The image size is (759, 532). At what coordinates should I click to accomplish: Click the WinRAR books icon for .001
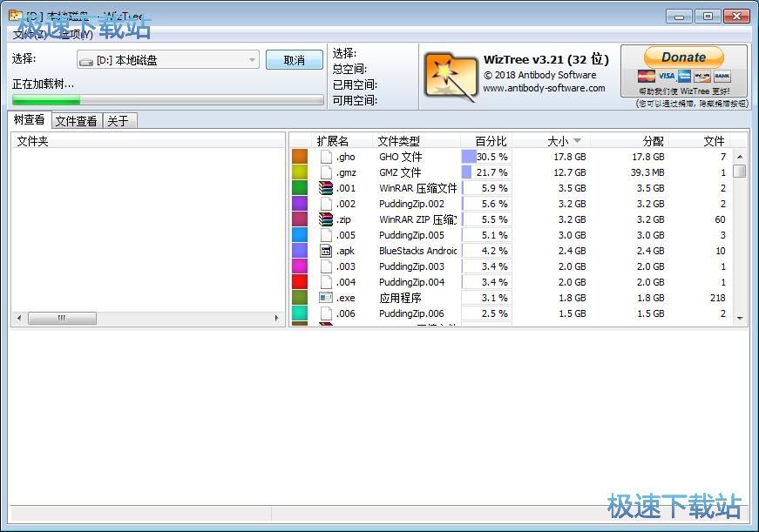[326, 188]
